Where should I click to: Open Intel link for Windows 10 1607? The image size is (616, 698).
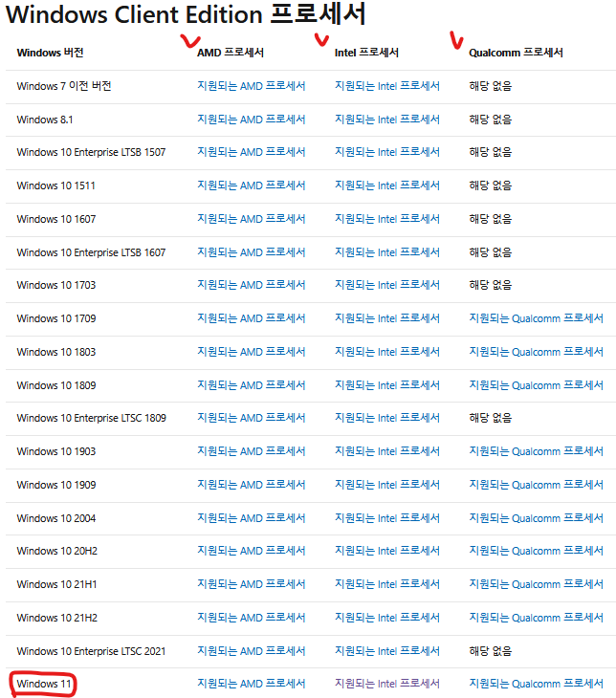pyautogui.click(x=387, y=219)
